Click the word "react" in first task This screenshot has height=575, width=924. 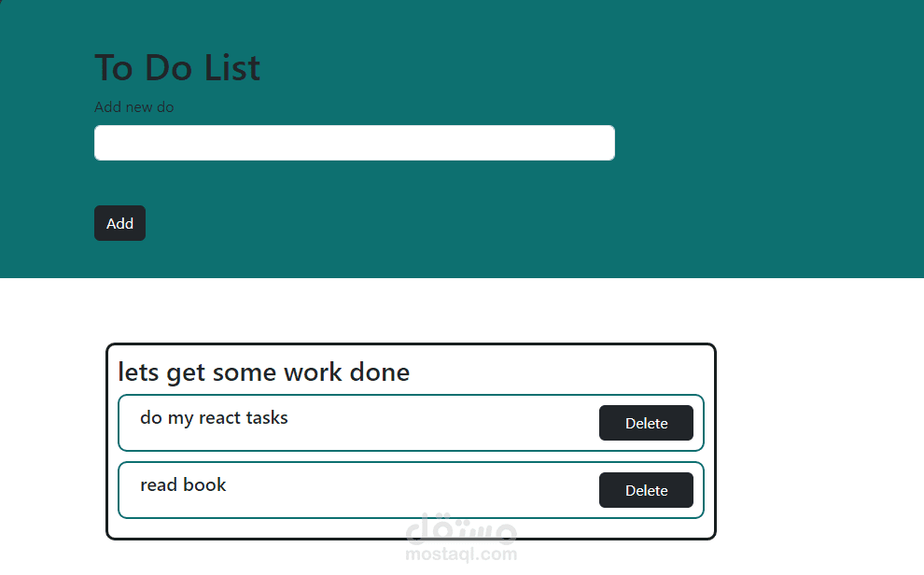(x=219, y=417)
